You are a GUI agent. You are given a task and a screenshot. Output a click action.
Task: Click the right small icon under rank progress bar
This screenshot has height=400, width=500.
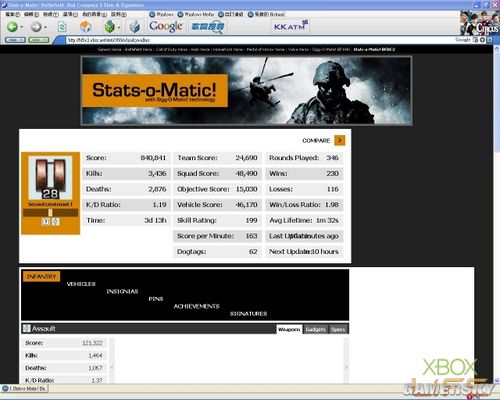coord(55,222)
